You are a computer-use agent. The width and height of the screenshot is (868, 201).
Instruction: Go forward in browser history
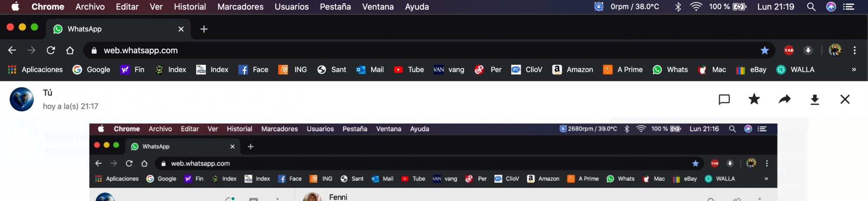31,50
